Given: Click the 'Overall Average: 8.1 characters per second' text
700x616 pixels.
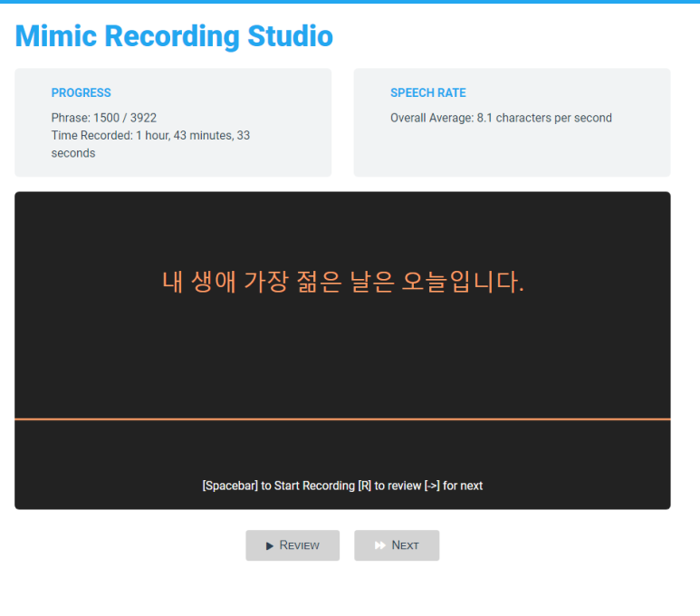Looking at the screenshot, I should (501, 118).
